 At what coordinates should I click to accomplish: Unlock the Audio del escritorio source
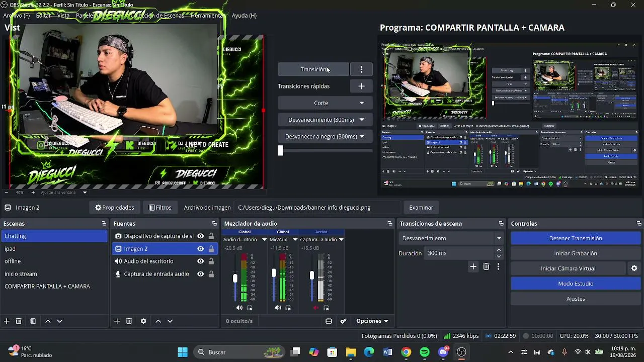click(x=211, y=261)
